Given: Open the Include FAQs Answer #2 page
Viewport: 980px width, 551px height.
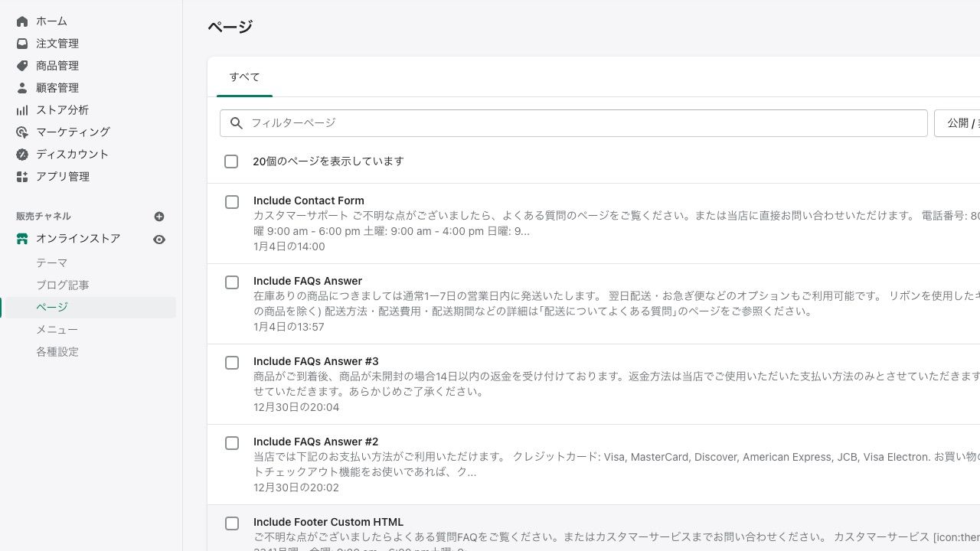Looking at the screenshot, I should [316, 442].
